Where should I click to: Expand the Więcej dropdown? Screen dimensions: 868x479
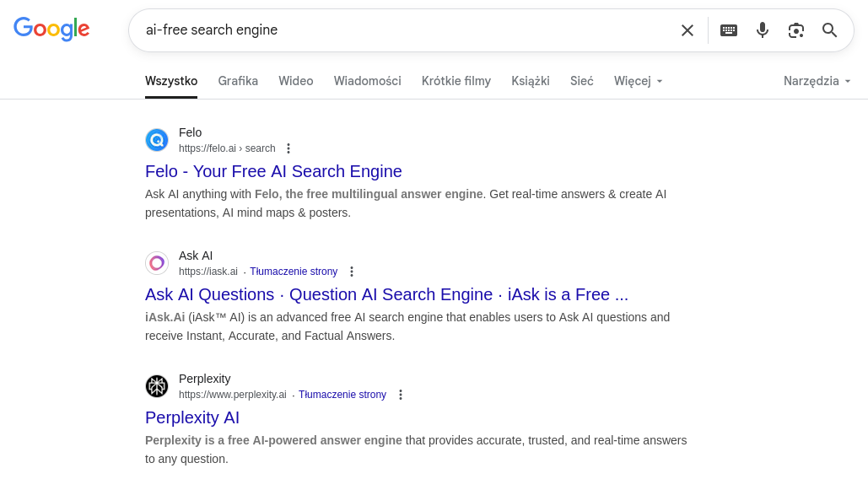point(639,81)
